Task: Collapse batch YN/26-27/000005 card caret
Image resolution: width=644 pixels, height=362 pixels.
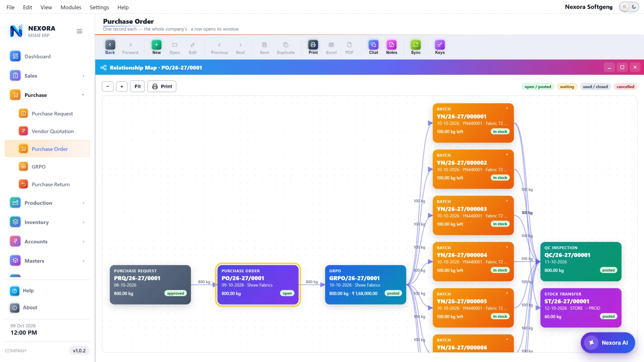Action: tap(507, 294)
